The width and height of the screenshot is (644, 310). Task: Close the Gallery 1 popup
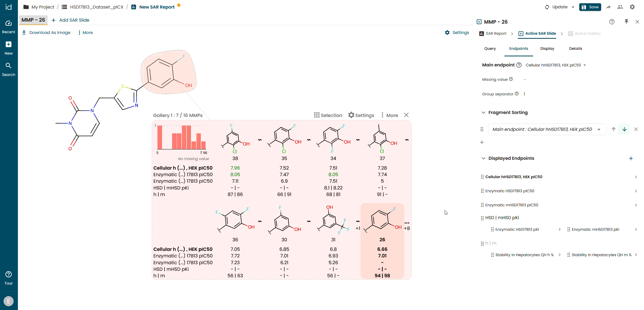[406, 115]
